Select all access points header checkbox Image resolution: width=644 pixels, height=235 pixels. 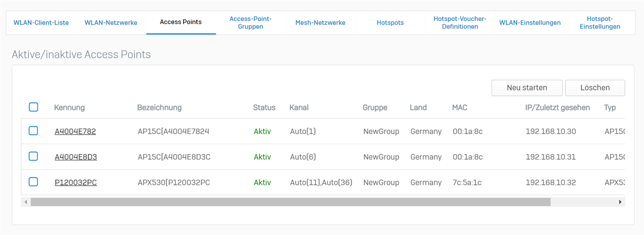(x=33, y=107)
